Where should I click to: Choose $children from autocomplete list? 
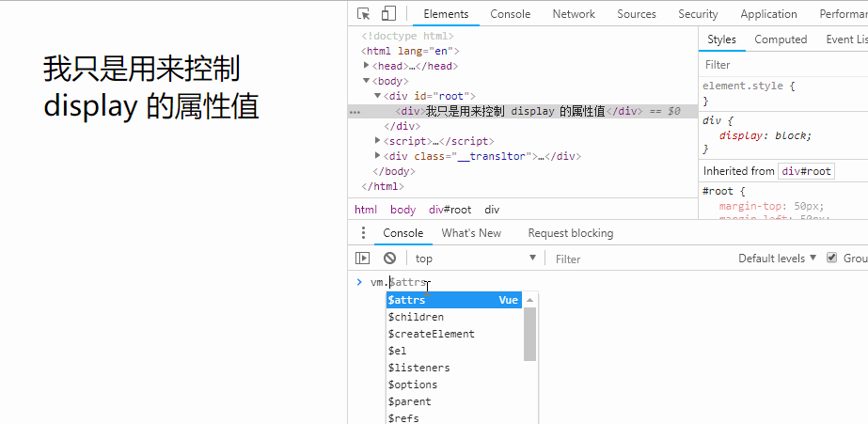point(454,317)
